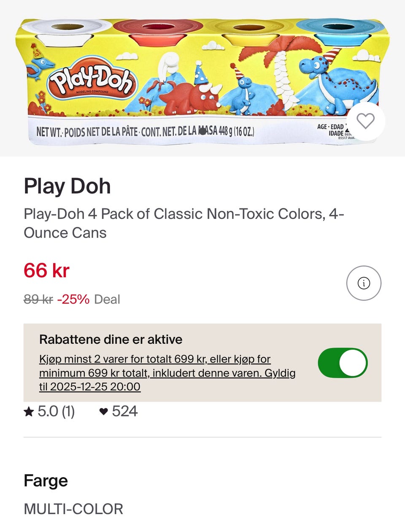Image resolution: width=405 pixels, height=532 pixels.
Task: Click the crossed-out 89 kr price
Action: coord(38,300)
